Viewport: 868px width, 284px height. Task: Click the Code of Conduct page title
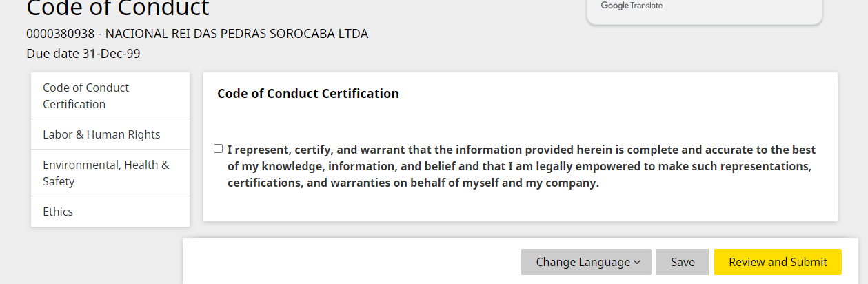coord(117,8)
